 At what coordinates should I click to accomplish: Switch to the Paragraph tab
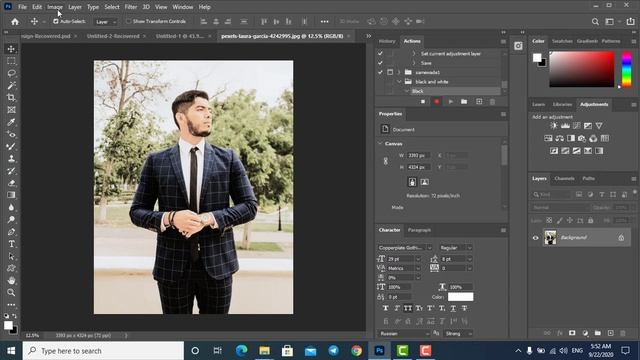pyautogui.click(x=419, y=230)
